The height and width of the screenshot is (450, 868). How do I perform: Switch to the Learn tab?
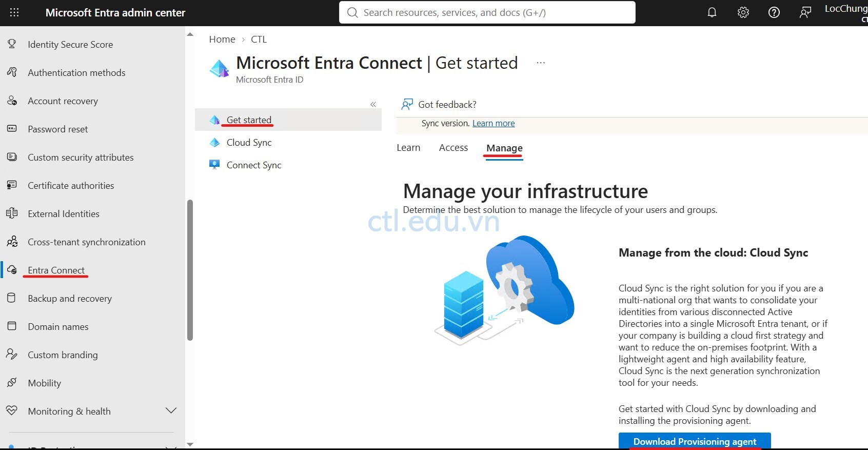point(408,148)
